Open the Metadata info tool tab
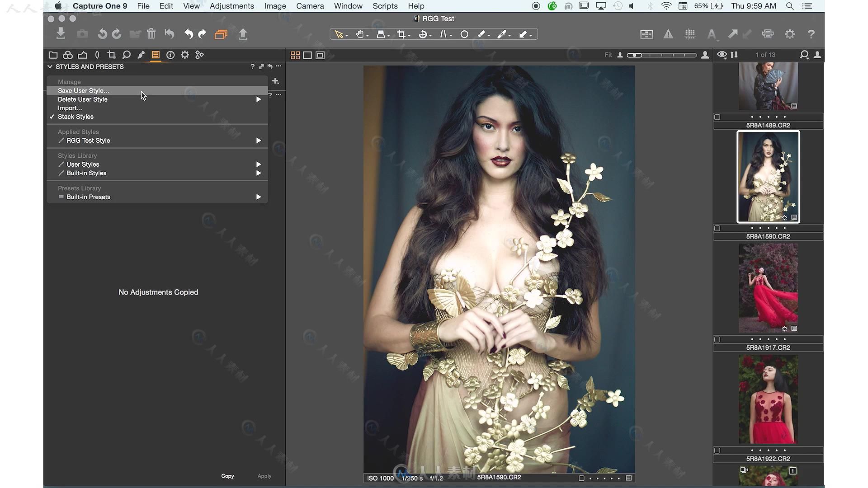The width and height of the screenshot is (868, 488). tap(170, 55)
